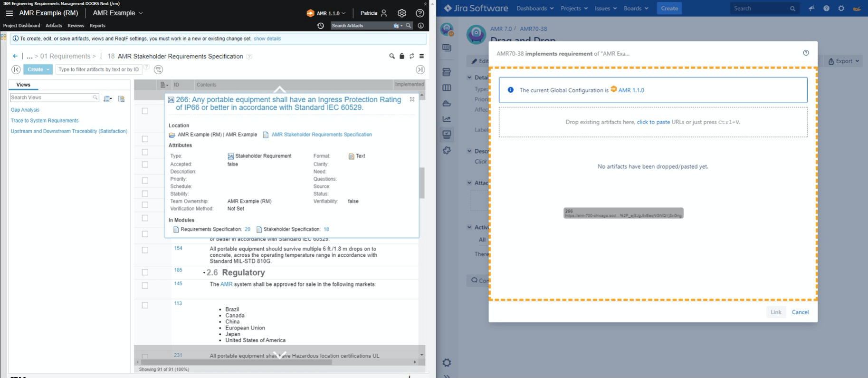Click the info icon beside Search Artifacts

421,26
